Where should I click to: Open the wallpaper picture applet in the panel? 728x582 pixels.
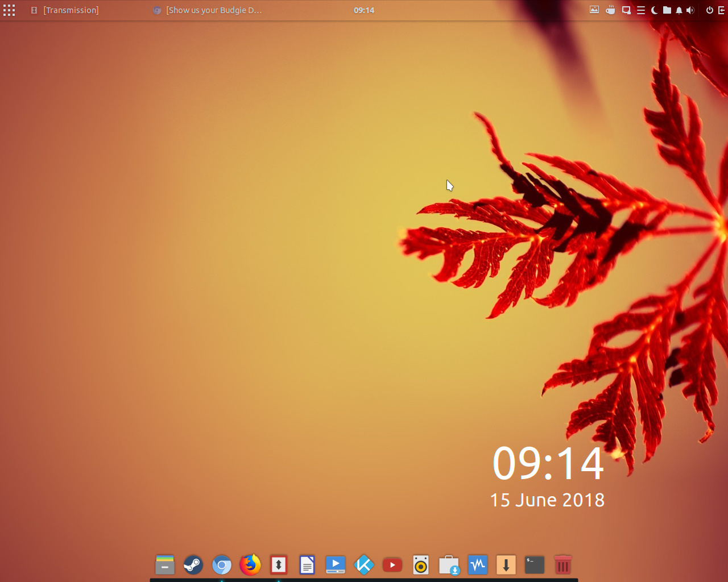point(594,10)
